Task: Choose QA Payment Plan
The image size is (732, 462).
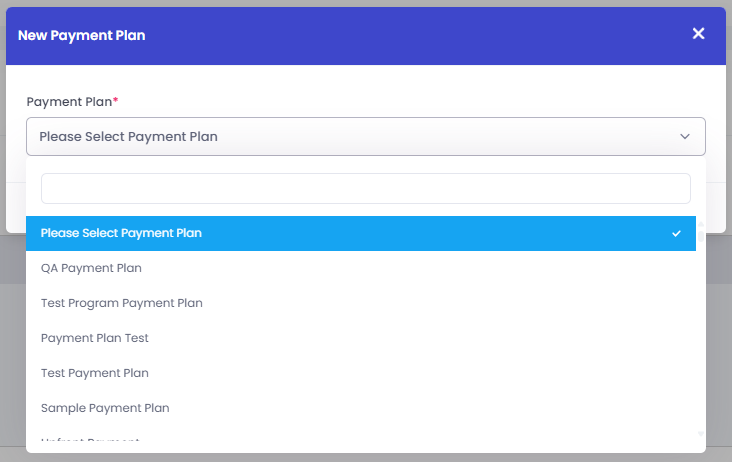Action: (x=91, y=268)
